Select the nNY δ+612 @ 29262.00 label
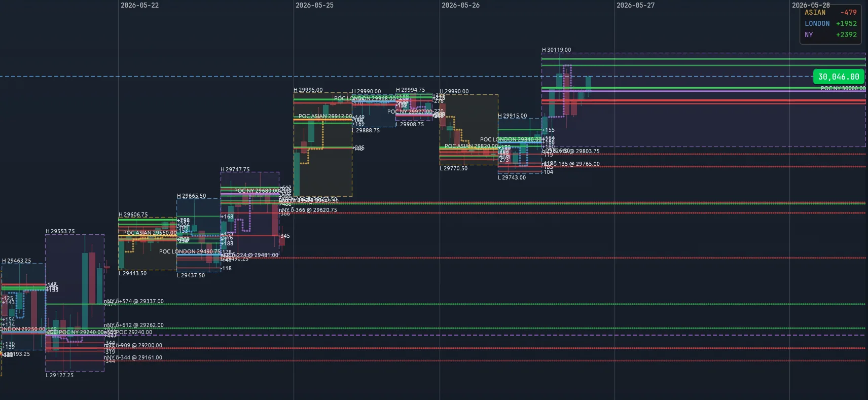Image resolution: width=868 pixels, height=400 pixels. 134,325
